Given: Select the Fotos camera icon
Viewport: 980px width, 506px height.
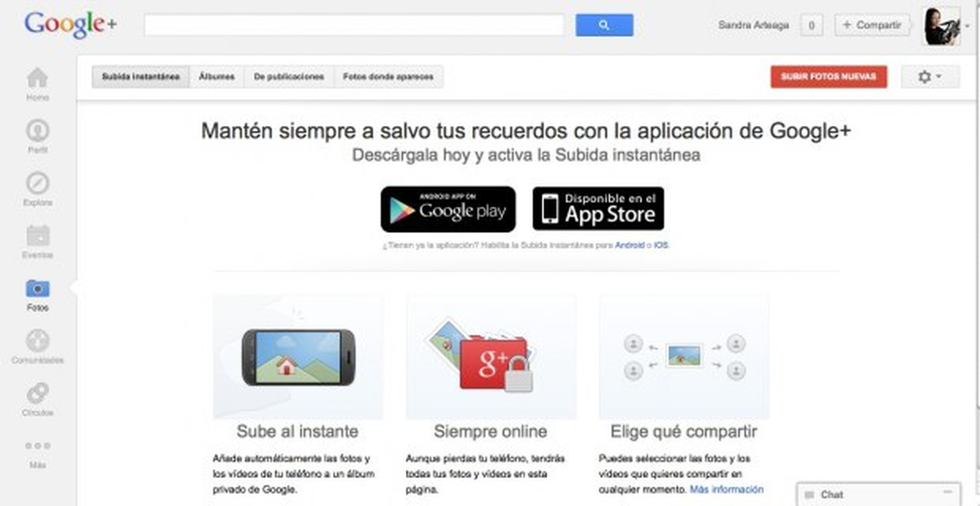Looking at the screenshot, I should (37, 288).
